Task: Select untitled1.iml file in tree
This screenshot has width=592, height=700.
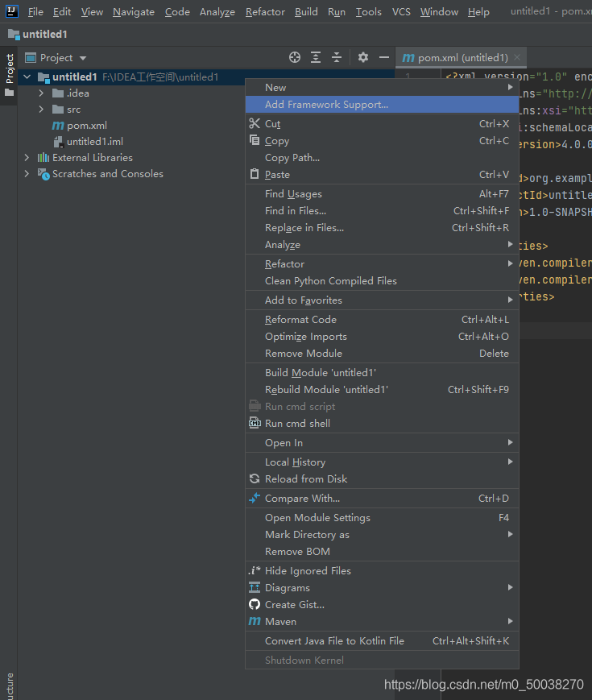Action: coord(94,142)
